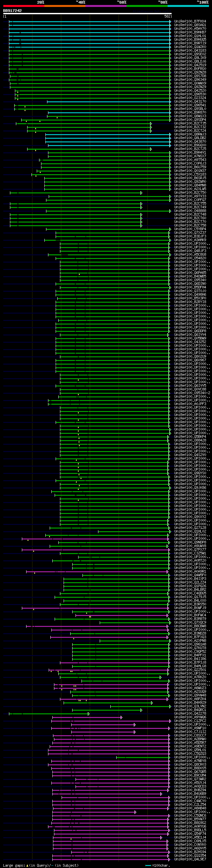Click the UniRef100_B7P3J8 text

[190, 662]
